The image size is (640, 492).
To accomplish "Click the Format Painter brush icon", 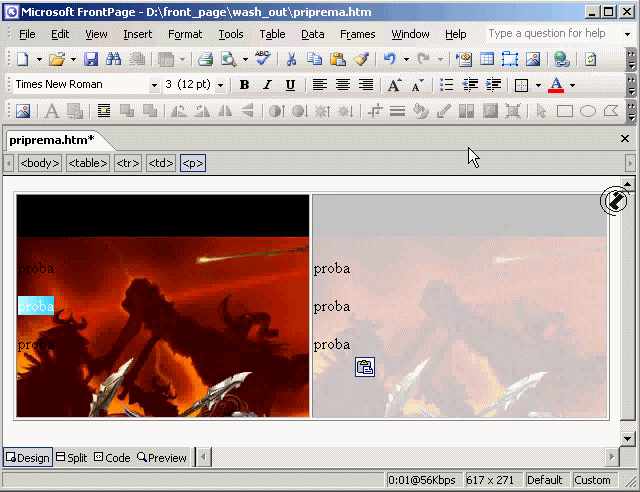I will (x=361, y=60).
